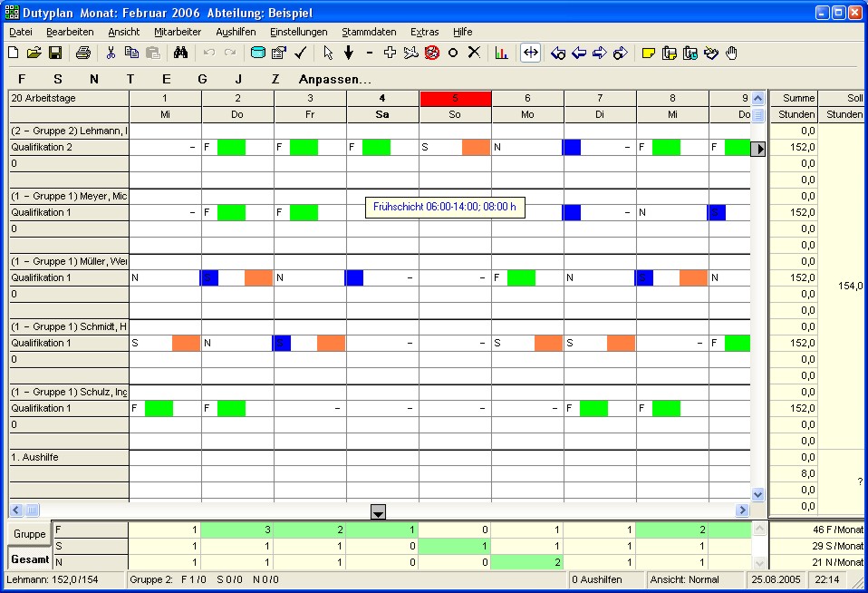This screenshot has height=593, width=868.
Task: Click the hand tool icon
Action: [x=732, y=53]
